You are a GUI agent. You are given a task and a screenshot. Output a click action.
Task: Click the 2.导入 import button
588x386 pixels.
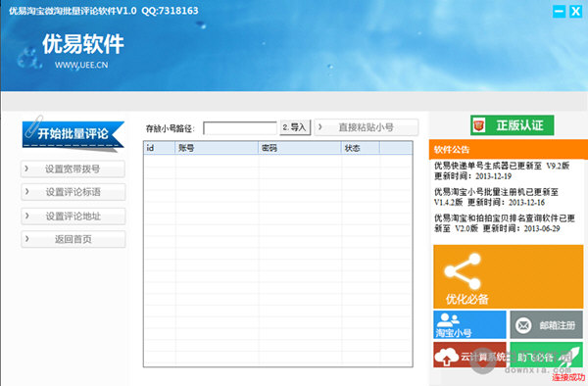coord(295,127)
